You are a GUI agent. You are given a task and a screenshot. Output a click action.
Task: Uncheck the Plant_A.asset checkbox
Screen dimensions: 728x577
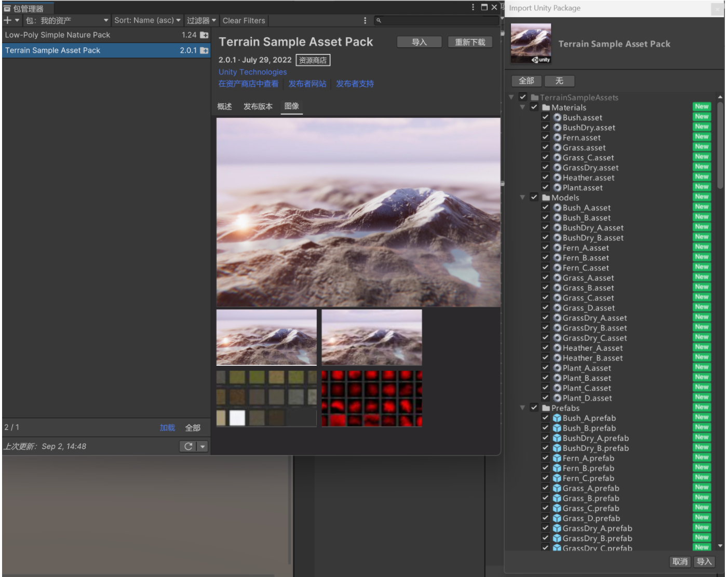tap(546, 367)
